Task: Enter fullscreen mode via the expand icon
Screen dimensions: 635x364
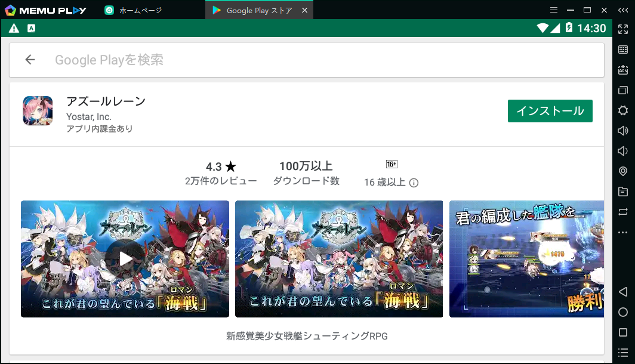Action: pyautogui.click(x=623, y=28)
